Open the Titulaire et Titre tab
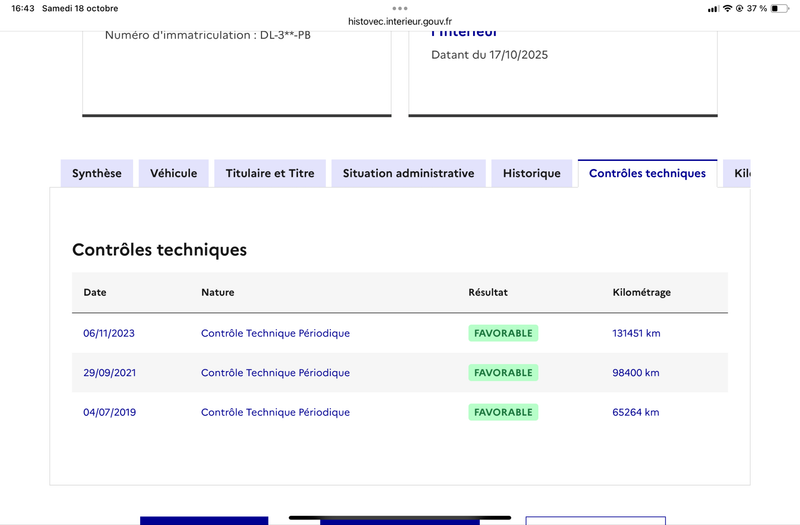The height and width of the screenshot is (525, 800). (269, 173)
